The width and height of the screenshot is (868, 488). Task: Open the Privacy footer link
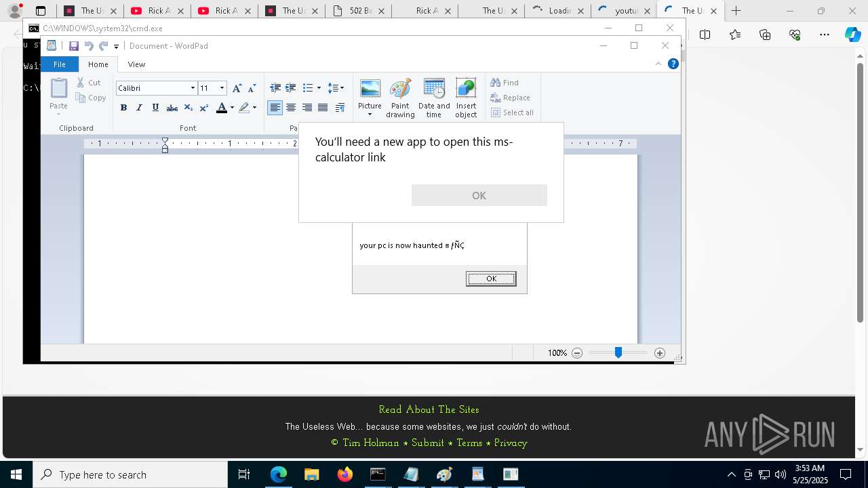click(511, 443)
